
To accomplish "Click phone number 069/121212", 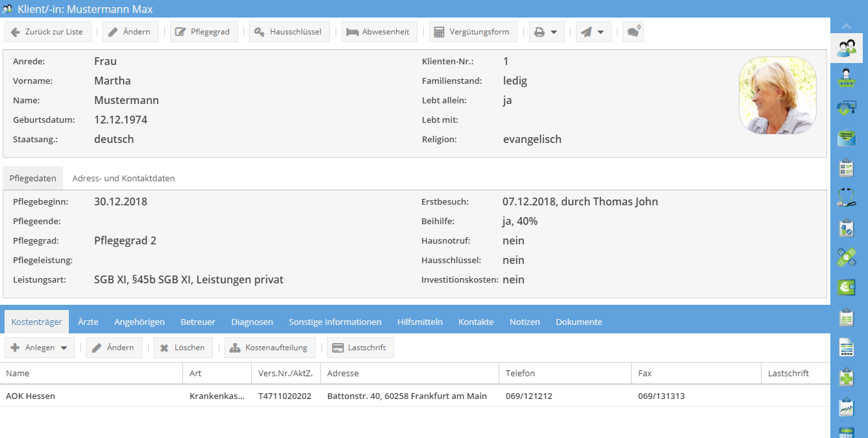I will coord(529,396).
